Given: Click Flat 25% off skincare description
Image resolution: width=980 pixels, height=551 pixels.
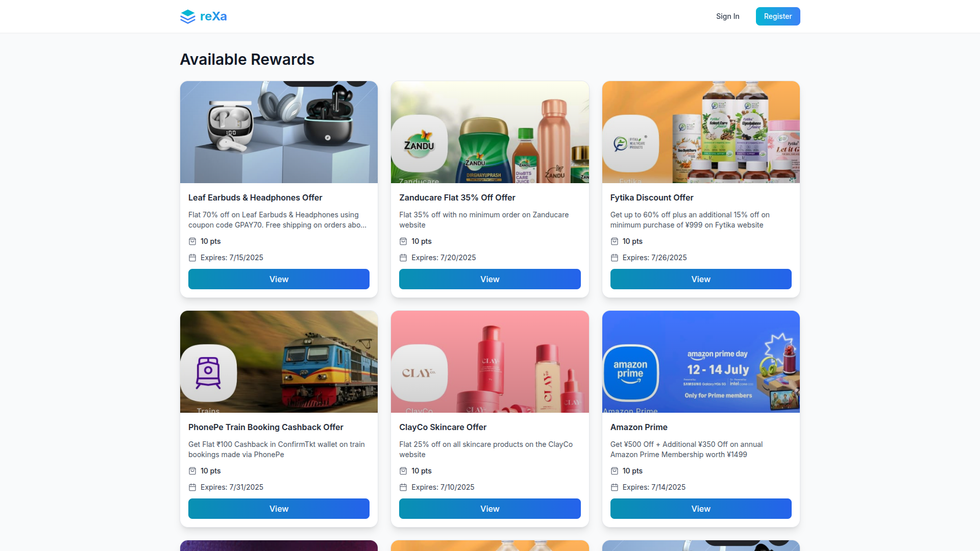Looking at the screenshot, I should point(486,449).
